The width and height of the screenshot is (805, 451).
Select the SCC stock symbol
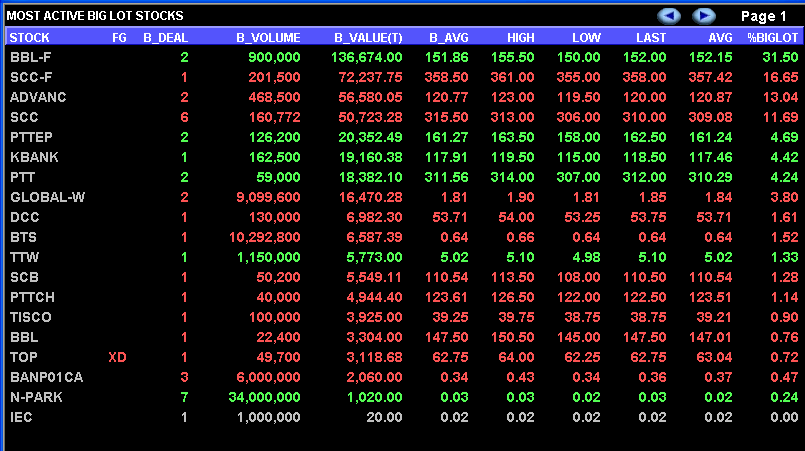click(x=24, y=117)
